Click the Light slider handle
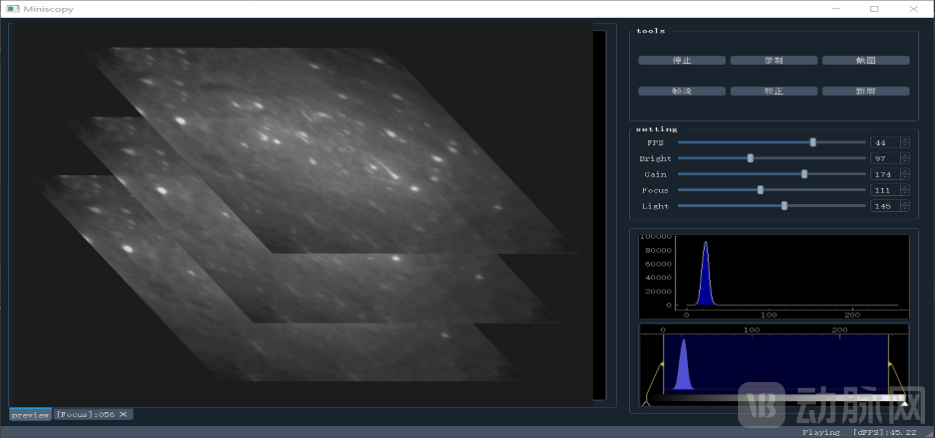Screen dimensions: 935x438 click(x=784, y=206)
